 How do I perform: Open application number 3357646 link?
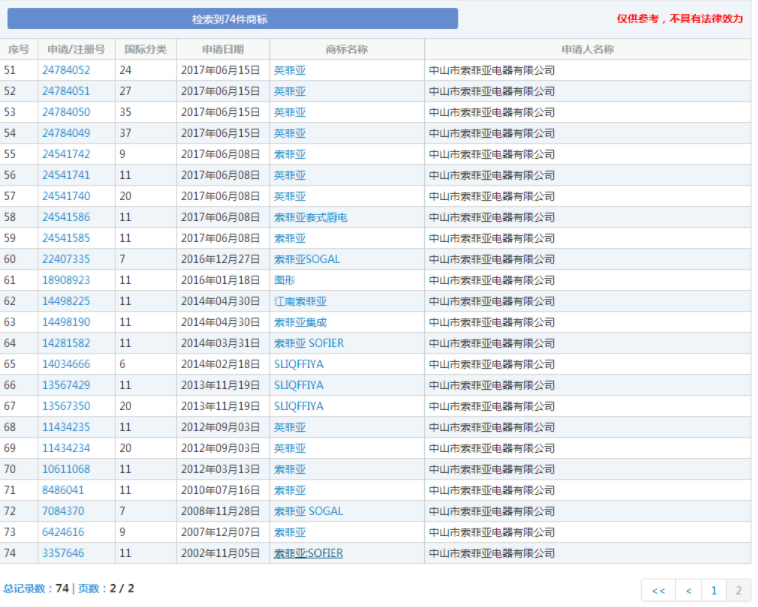[x=63, y=554]
